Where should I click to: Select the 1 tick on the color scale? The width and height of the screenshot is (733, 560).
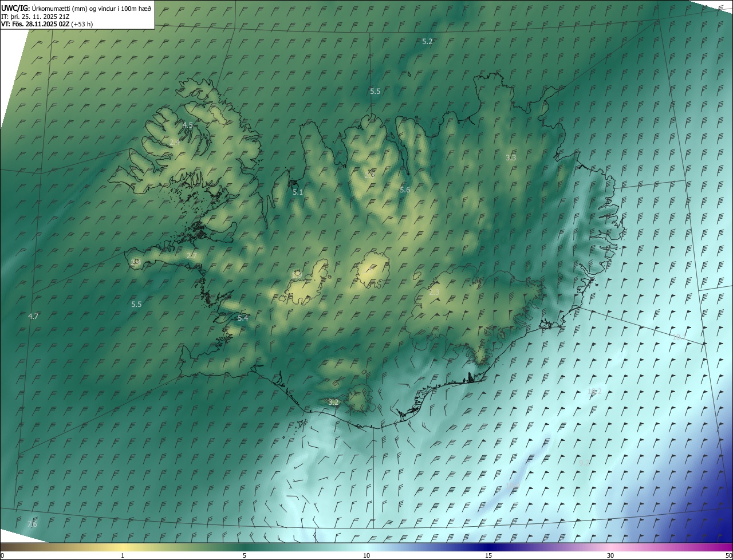123,555
